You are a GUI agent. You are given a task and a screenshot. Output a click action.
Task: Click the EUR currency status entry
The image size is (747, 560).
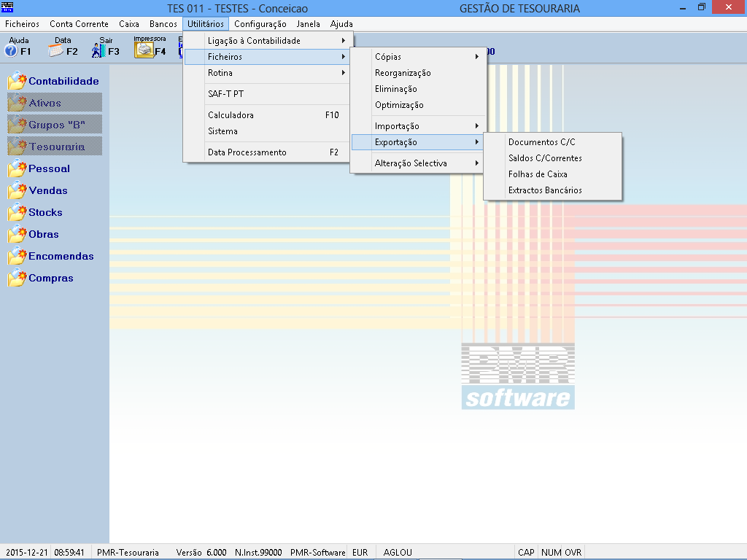tap(360, 553)
